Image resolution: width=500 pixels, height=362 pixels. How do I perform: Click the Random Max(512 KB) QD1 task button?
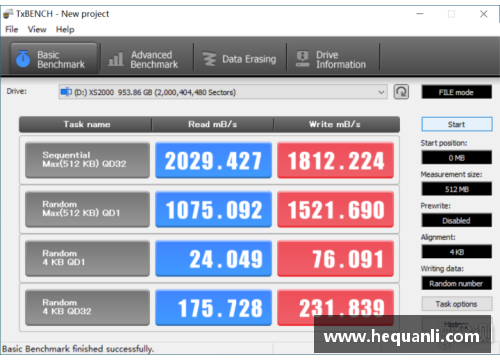tap(87, 209)
